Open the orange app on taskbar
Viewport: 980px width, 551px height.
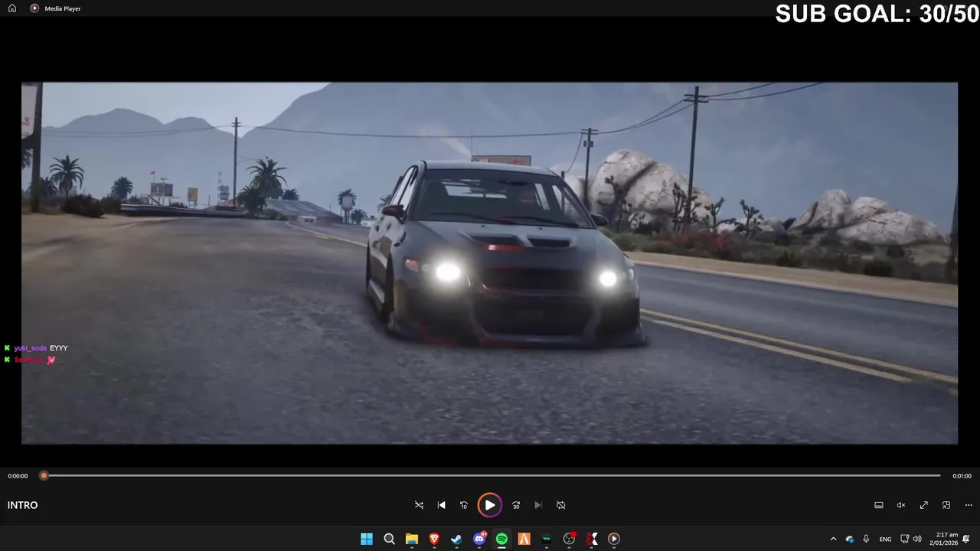click(x=524, y=539)
